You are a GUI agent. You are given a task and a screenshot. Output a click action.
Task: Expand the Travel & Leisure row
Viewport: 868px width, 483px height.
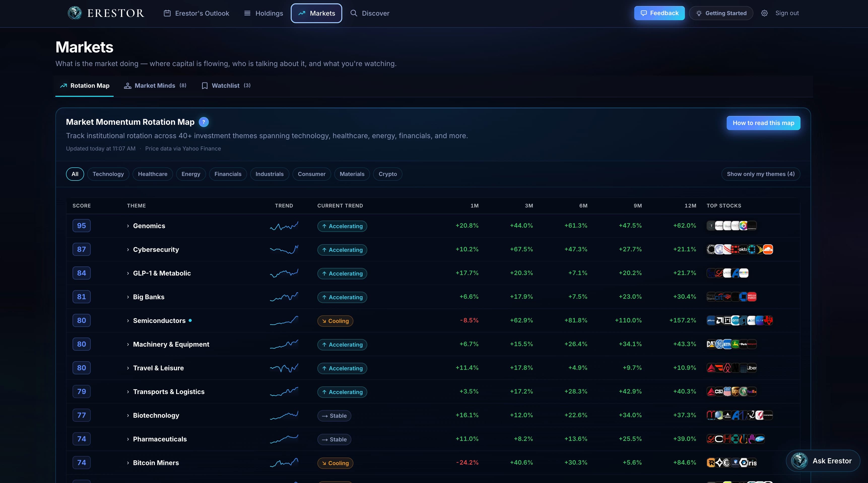[128, 368]
